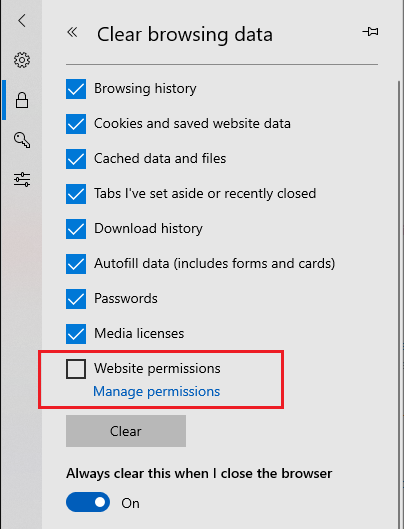Open Passwords & autofill key icon
This screenshot has height=529, width=404.
click(x=22, y=140)
